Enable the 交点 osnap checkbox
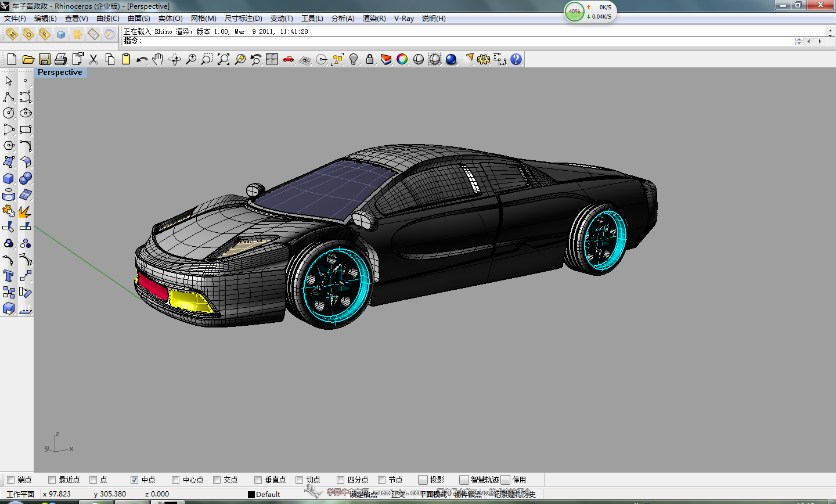Image resolution: width=836 pixels, height=504 pixels. [x=217, y=480]
